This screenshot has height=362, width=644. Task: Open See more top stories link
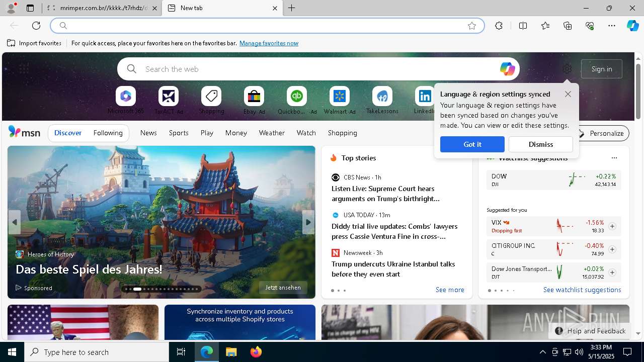click(x=450, y=290)
